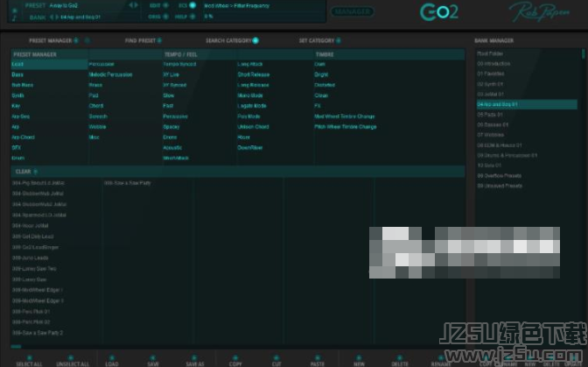The width and height of the screenshot is (588, 367).
Task: Switch to the PRESET MANAGER tab
Action: click(x=53, y=40)
